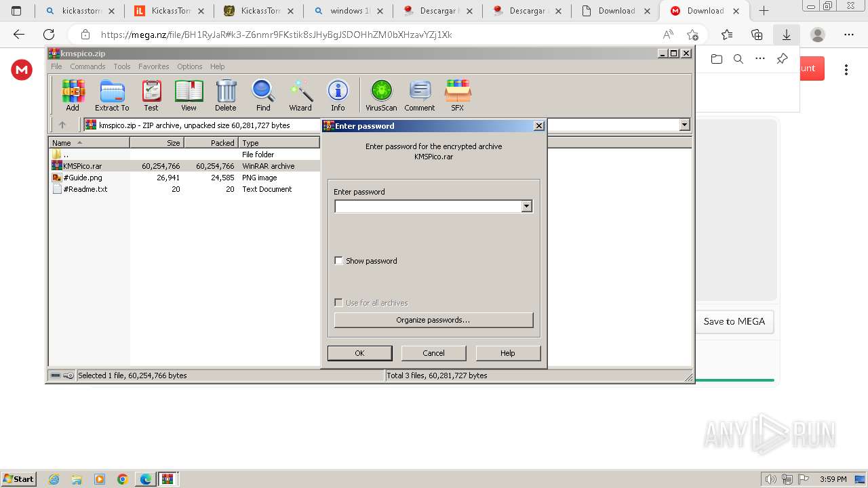This screenshot has height=488, width=868.
Task: Open the Help menu
Action: [218, 66]
